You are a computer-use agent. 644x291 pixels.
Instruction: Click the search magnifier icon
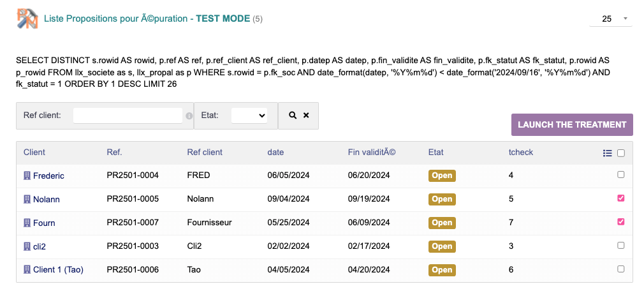coord(293,116)
